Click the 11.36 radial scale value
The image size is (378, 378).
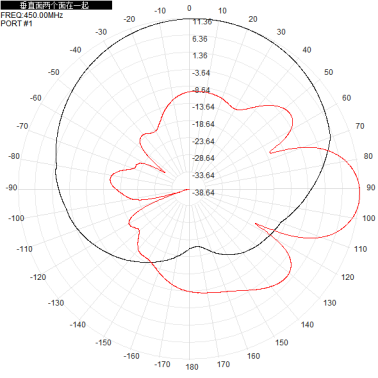click(202, 22)
